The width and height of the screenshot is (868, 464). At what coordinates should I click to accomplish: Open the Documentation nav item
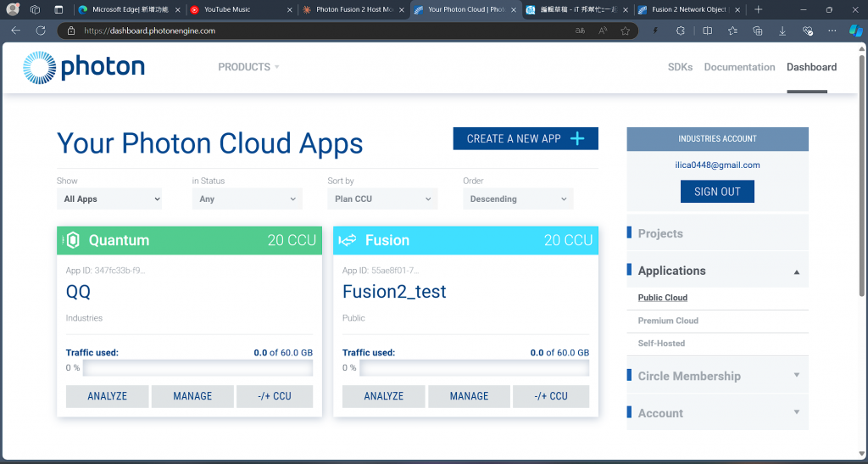pyautogui.click(x=739, y=67)
